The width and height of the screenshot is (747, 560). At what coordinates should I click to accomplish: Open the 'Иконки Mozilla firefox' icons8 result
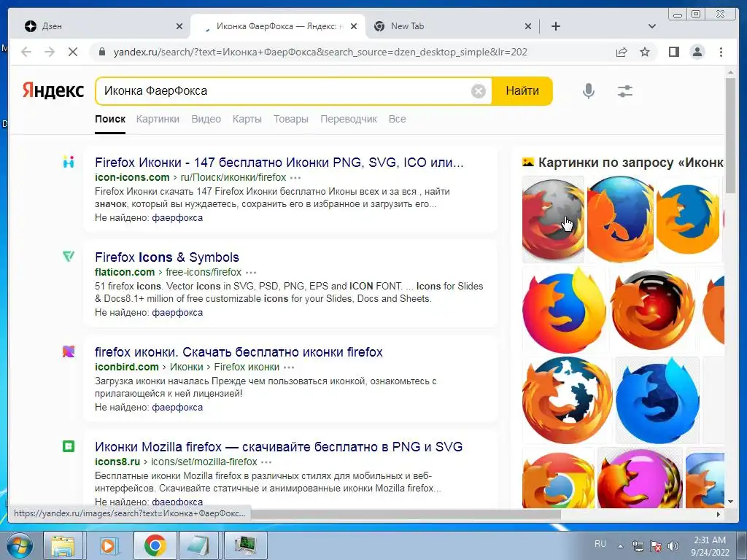click(279, 447)
